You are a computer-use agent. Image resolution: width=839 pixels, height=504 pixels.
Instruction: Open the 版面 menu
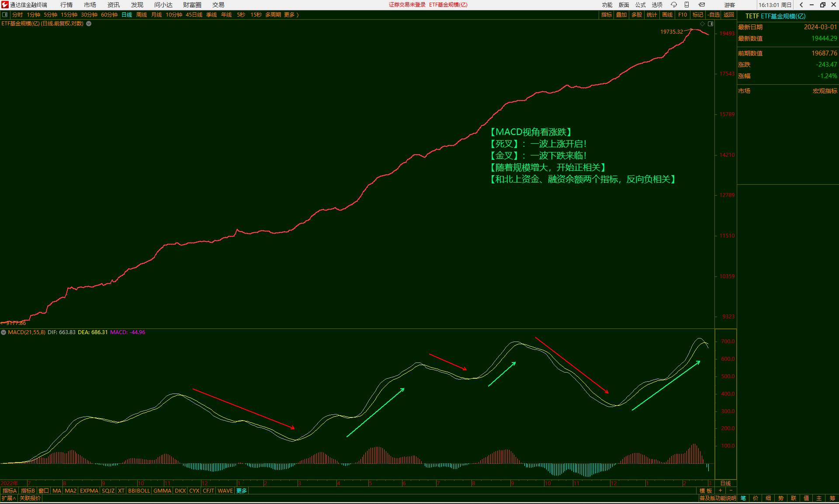[624, 5]
